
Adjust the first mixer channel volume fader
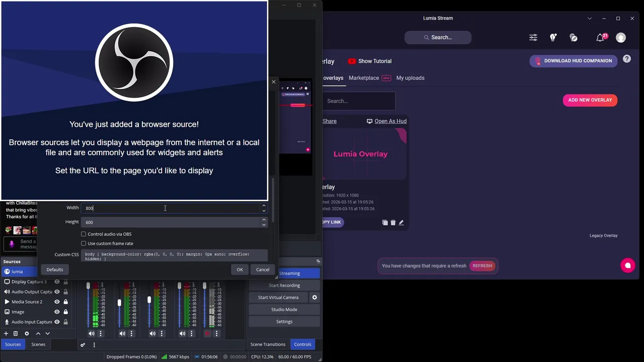[88, 286]
